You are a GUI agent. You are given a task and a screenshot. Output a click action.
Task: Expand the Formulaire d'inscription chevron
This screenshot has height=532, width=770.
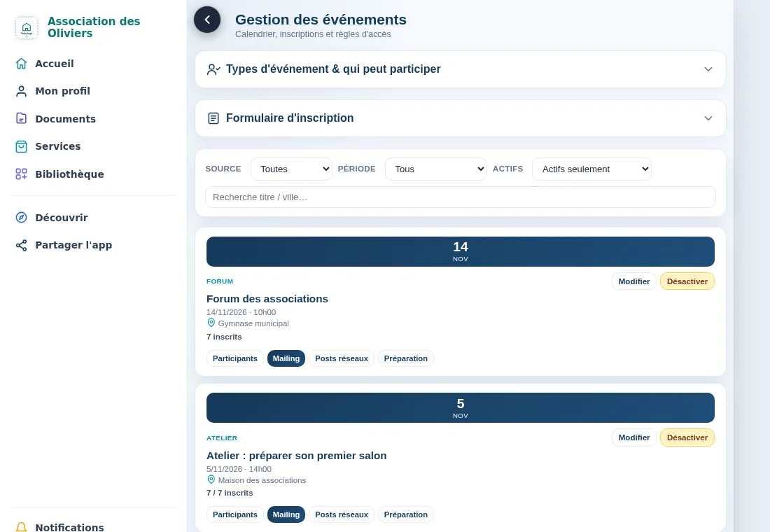[x=708, y=118]
